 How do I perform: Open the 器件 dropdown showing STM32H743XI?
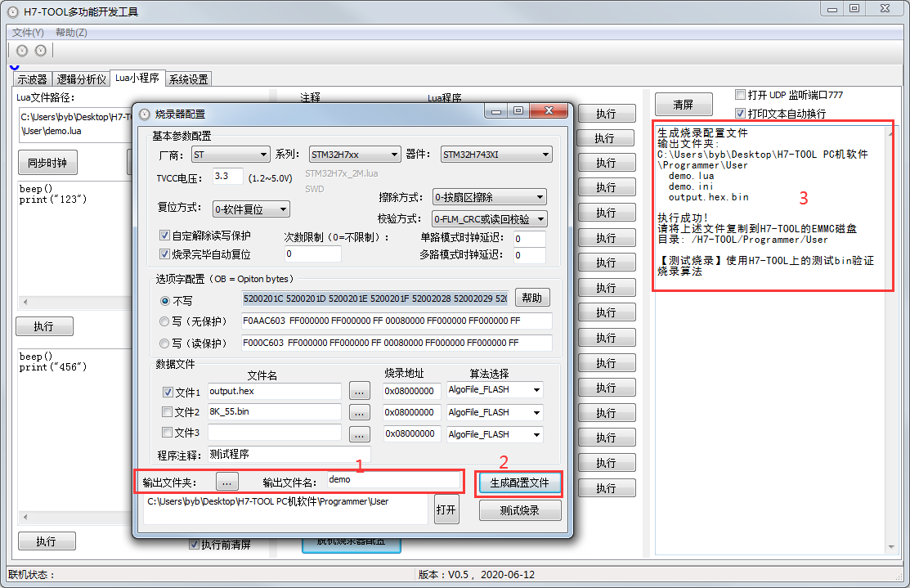click(x=496, y=155)
